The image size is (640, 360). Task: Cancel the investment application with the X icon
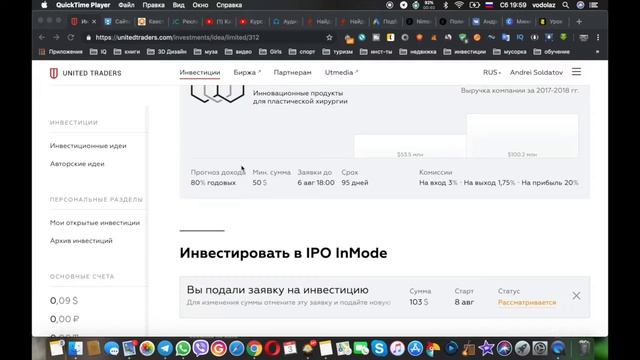click(x=576, y=296)
